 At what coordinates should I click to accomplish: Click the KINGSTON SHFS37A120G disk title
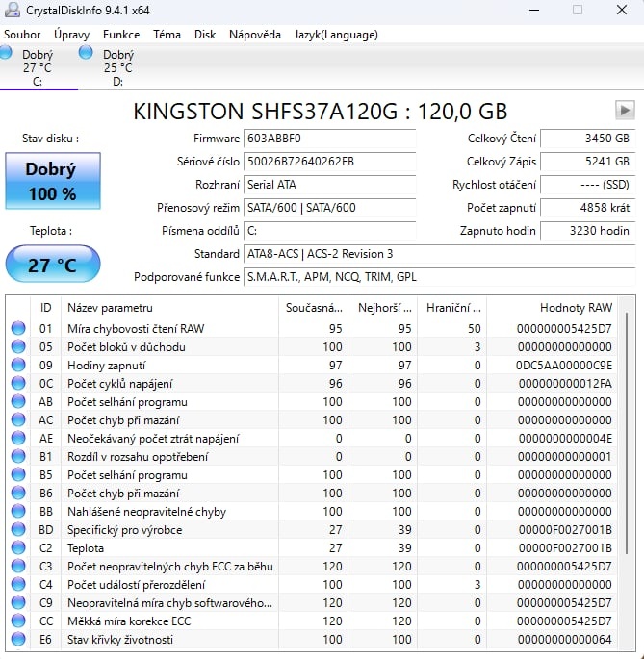point(321,112)
